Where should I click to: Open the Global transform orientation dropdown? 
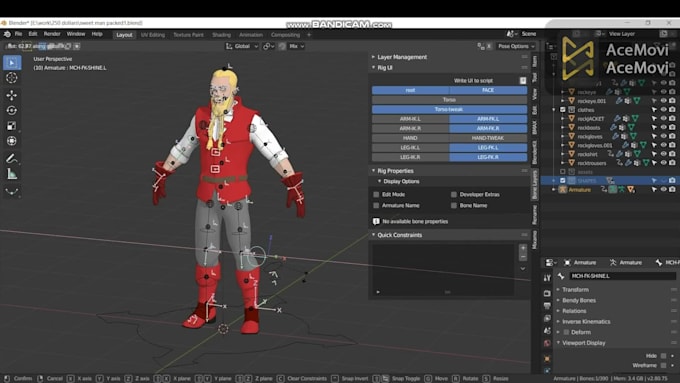(242, 46)
